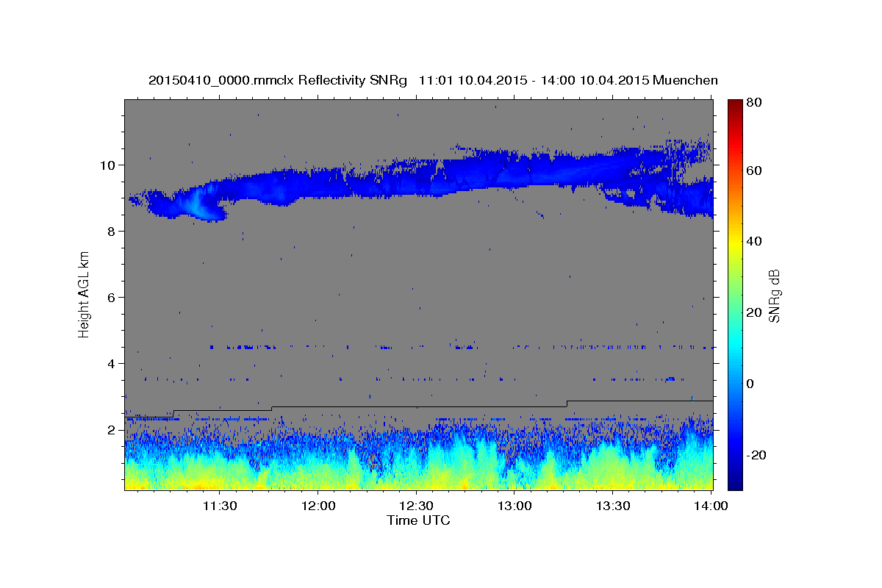This screenshot has width=882, height=588.
Task: Click the 4 km height tick label
Action: (x=112, y=363)
